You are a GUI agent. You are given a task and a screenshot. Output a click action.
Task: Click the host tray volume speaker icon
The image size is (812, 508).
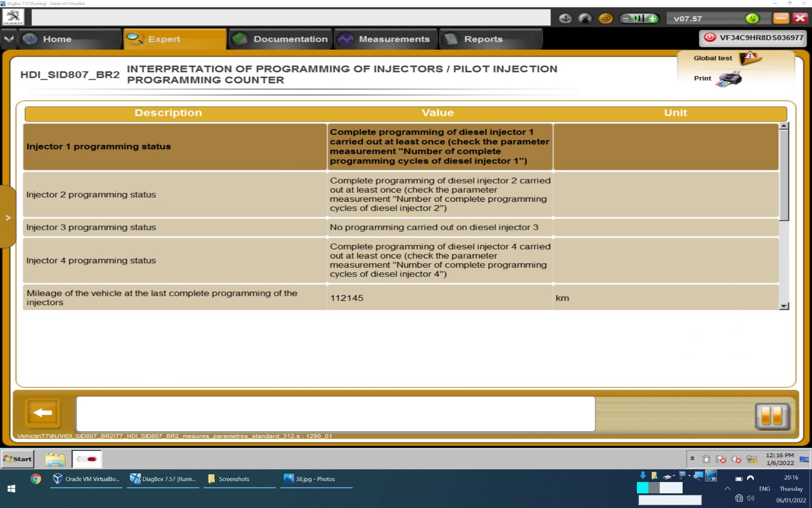point(751,498)
